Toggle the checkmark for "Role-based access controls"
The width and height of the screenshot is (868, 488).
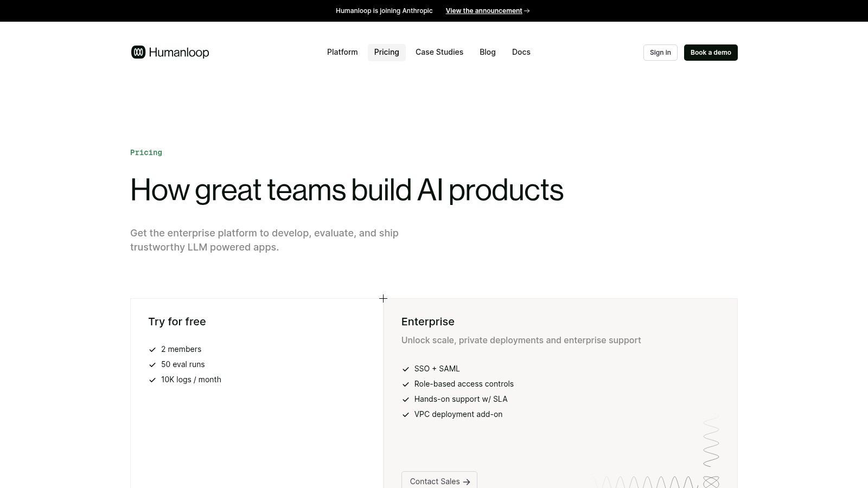[x=406, y=384]
